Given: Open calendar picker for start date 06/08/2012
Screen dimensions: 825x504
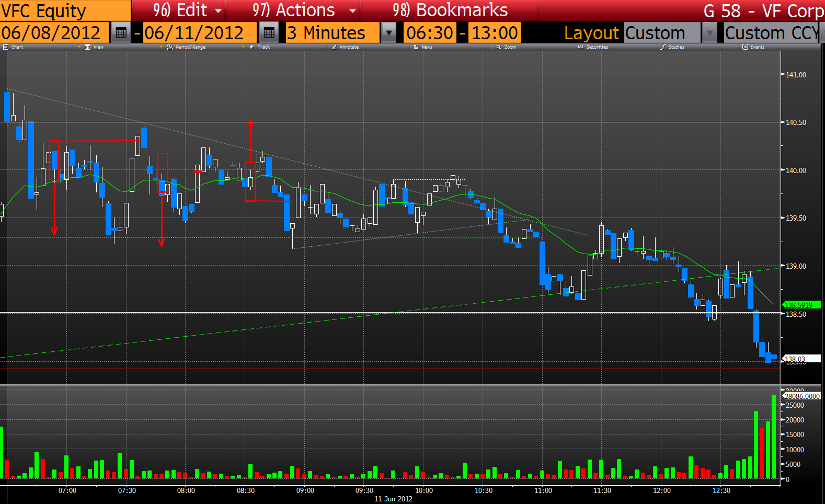Looking at the screenshot, I should pyautogui.click(x=121, y=32).
